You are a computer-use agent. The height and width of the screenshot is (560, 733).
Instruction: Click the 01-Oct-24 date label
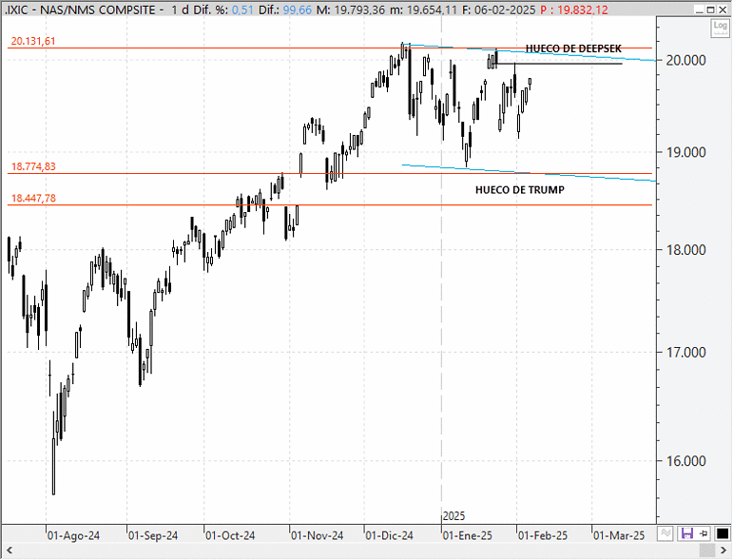(x=230, y=535)
